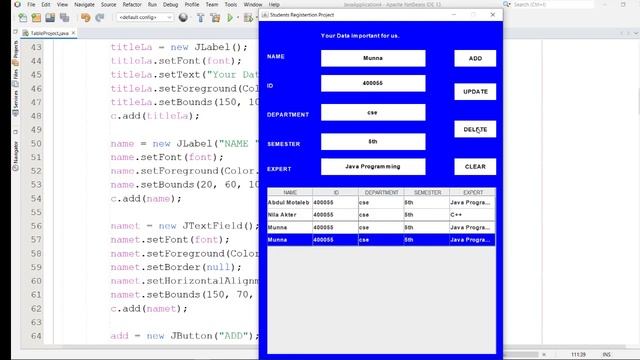Viewport: 640px width, 360px height.
Task: Click line number 50 in editor gutter
Action: [x=36, y=144]
